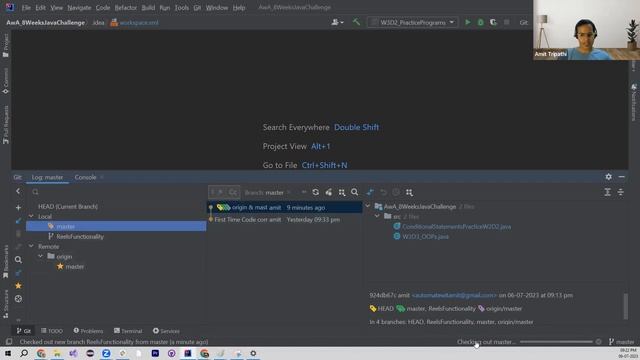Open the Services tool window
640x360 pixels.
pyautogui.click(x=166, y=331)
